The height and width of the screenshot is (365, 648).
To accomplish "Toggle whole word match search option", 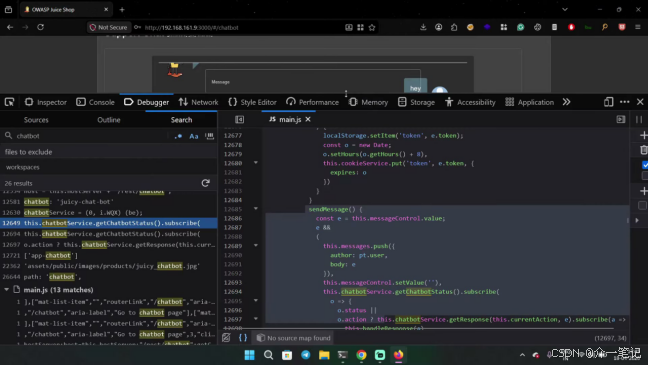I will (x=210, y=136).
